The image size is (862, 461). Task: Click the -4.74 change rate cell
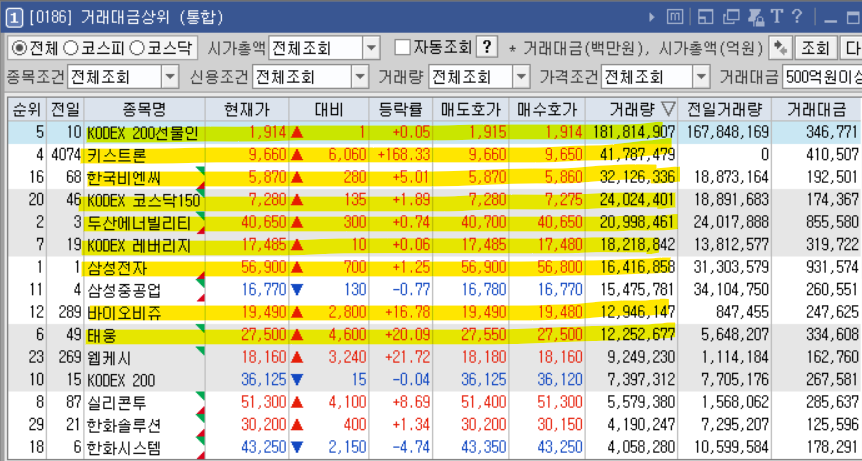click(411, 447)
